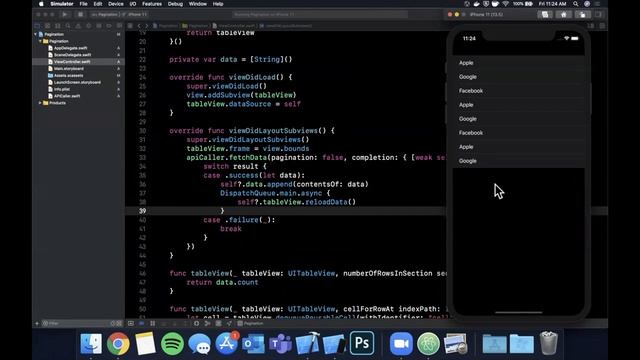Open the Device menu
The image size is (640, 360).
[x=116, y=4]
